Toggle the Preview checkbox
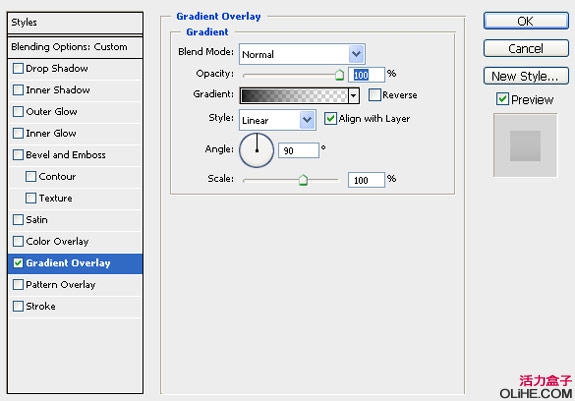The width and height of the screenshot is (575, 401). pyautogui.click(x=502, y=99)
